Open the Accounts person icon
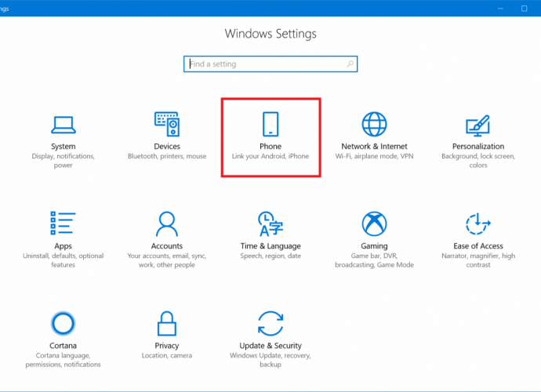 [167, 223]
